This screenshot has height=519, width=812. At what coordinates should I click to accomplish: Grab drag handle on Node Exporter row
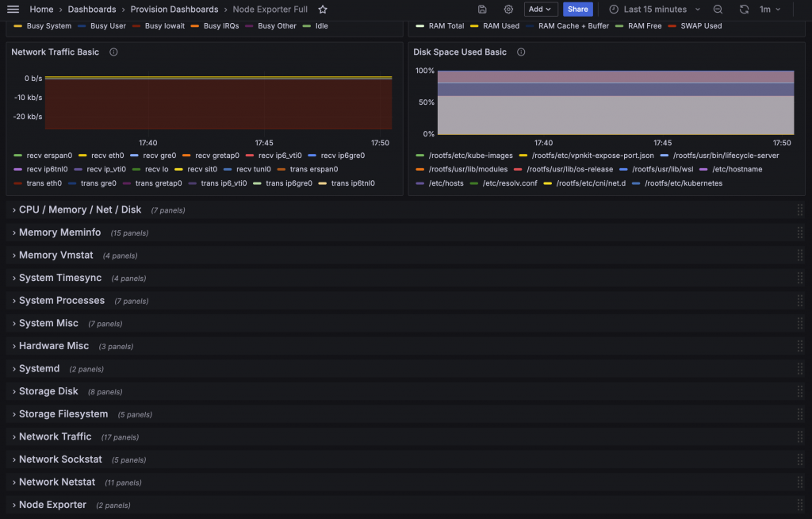click(x=800, y=505)
